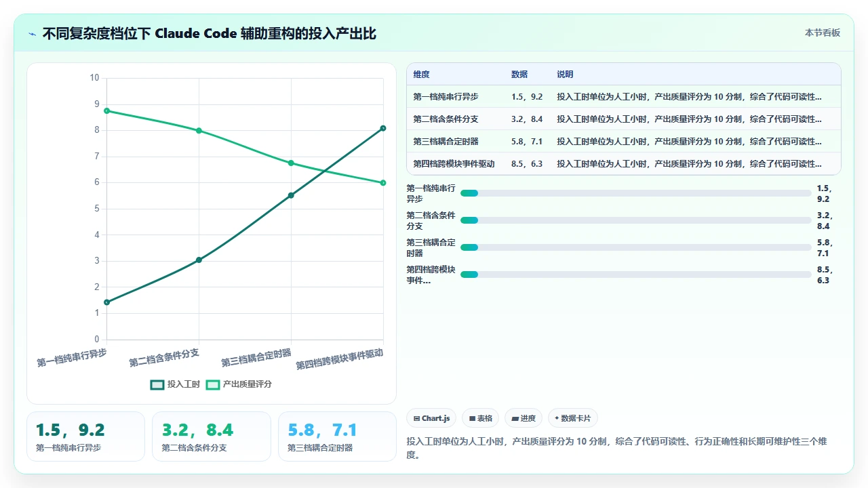Click the y-axis label 0 on the chart
868x488 pixels.
tap(96, 340)
